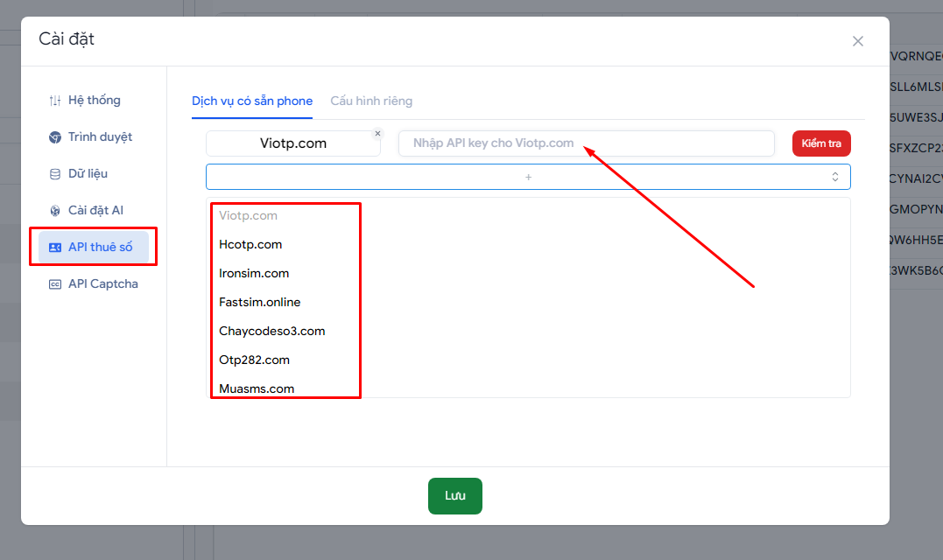Click the API thuê số contact icon
Viewport: 943px width, 560px height.
tap(55, 248)
